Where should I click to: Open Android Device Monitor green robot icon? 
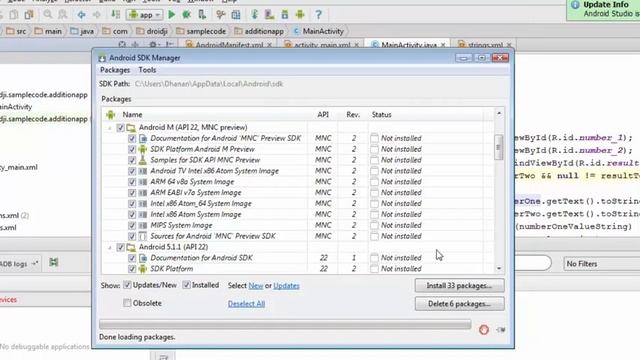[300, 15]
